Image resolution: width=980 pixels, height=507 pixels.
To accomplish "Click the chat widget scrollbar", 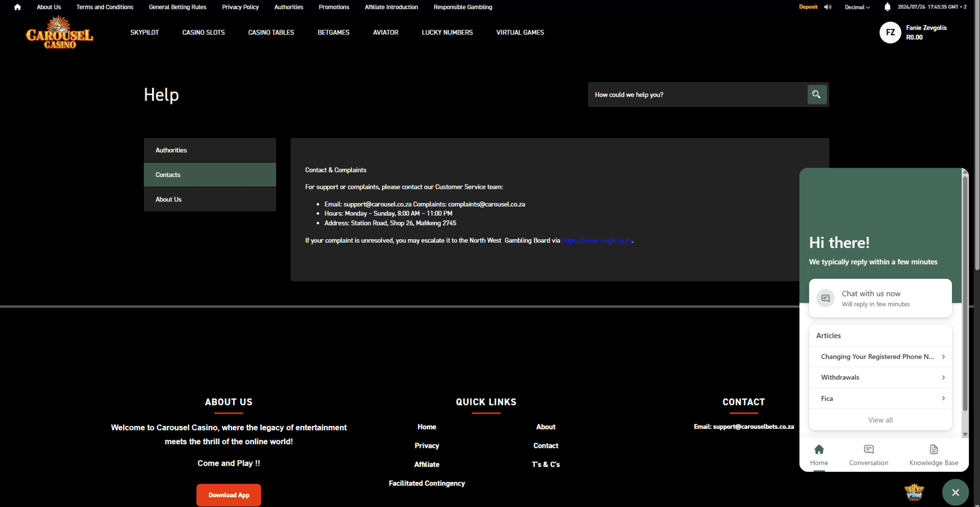I will click(965, 293).
